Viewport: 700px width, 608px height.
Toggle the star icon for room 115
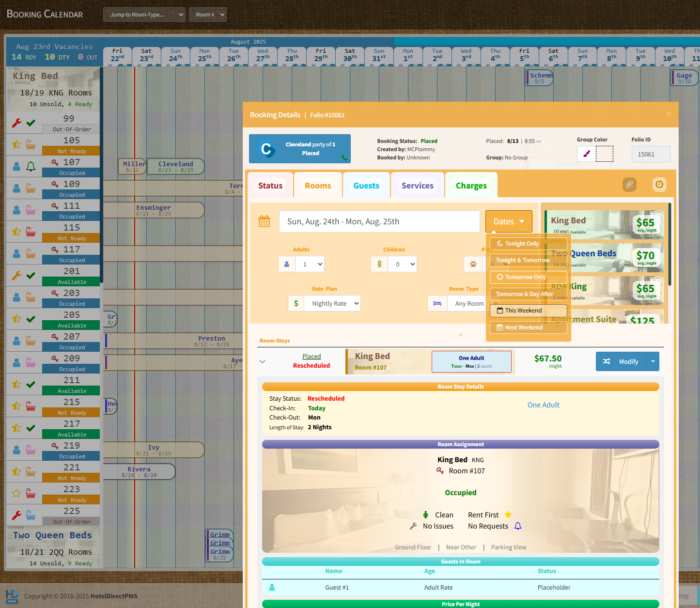(16, 232)
